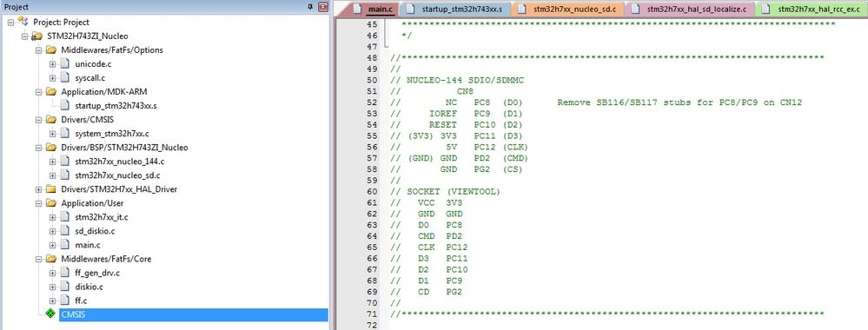This screenshot has height=330, width=868.
Task: Click the STM32H743ZI_Nucleo target icon
Action: click(x=37, y=36)
